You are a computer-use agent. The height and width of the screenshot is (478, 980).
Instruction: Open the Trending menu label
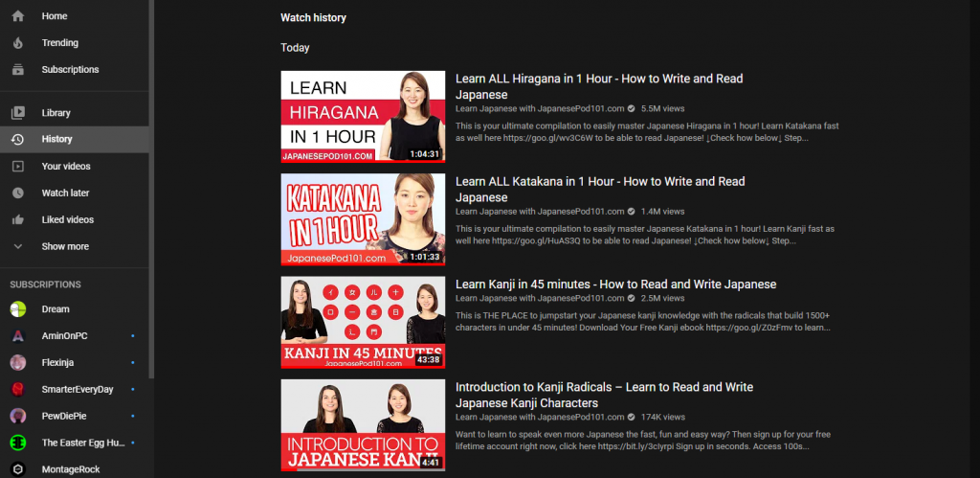(60, 43)
